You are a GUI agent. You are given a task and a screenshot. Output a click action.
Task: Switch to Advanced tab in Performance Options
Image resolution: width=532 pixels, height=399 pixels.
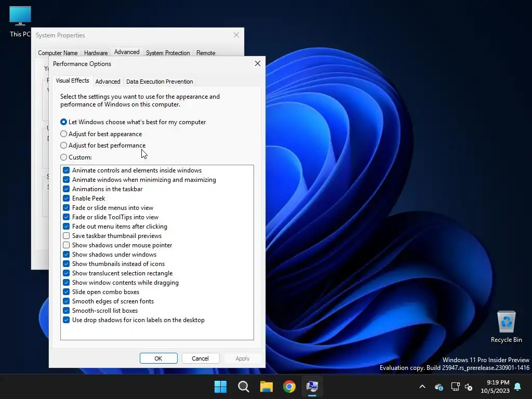click(x=108, y=82)
